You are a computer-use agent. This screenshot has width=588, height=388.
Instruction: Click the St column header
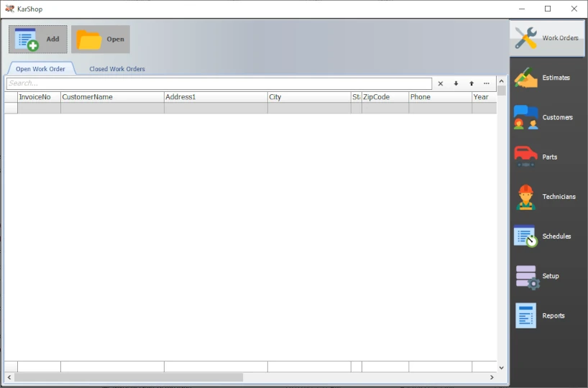click(x=357, y=97)
